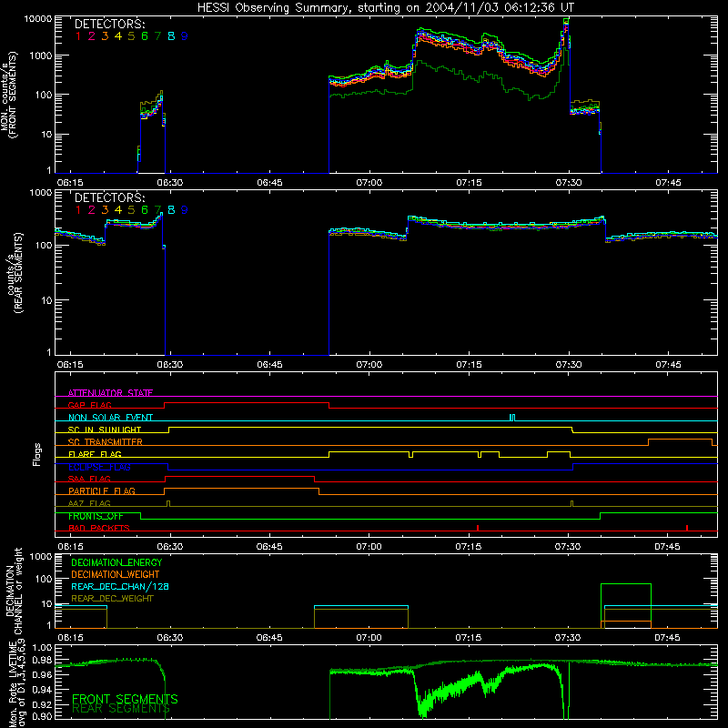Click the HESSI Observing Summary title text
Image resolution: width=728 pixels, height=728 pixels.
pyautogui.click(x=385, y=7)
